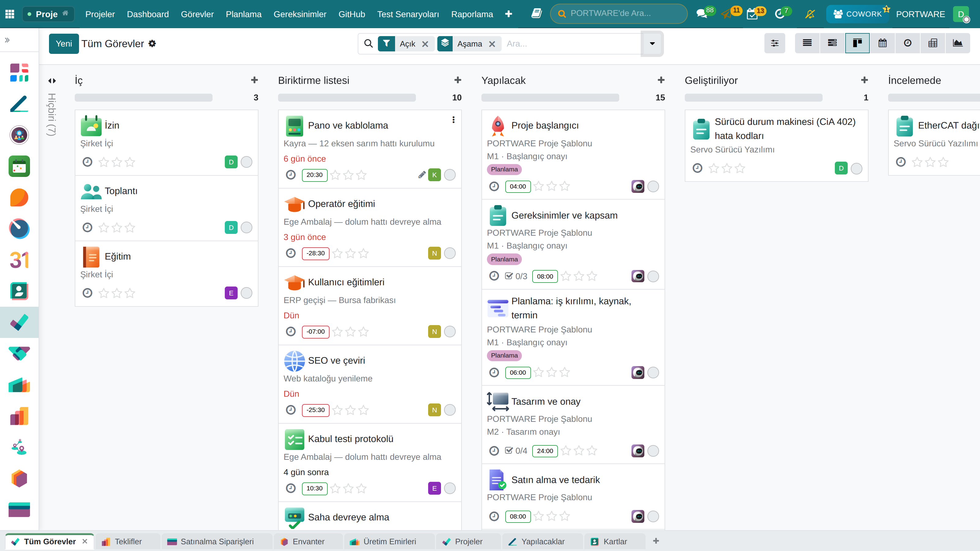
Task: Switch to the Teklifler bottom tab
Action: 128,541
